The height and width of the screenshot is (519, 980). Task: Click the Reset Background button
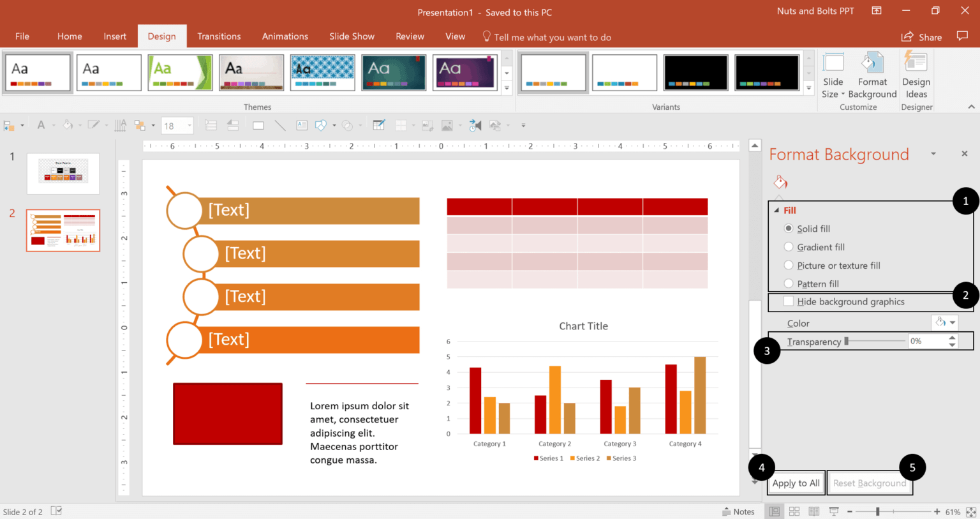coord(869,483)
